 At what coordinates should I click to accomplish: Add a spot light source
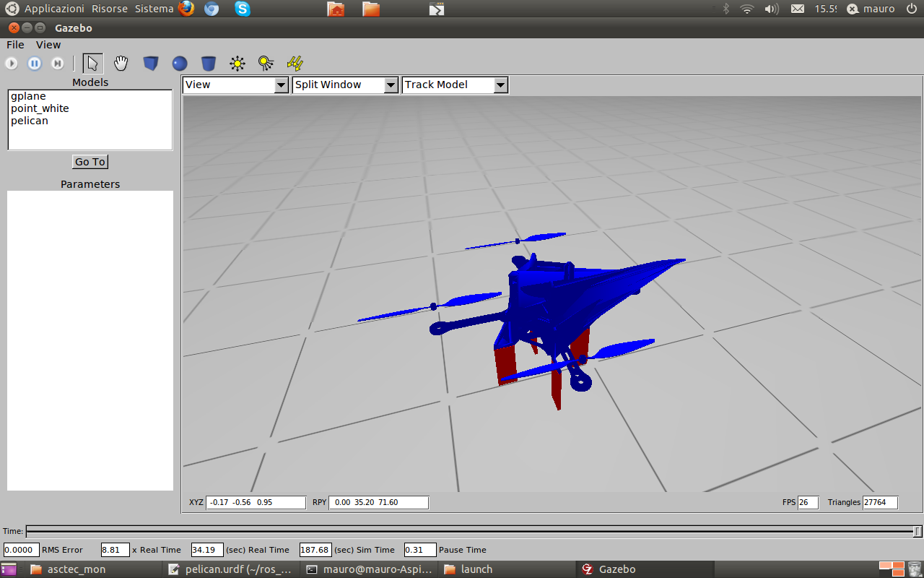tap(266, 64)
